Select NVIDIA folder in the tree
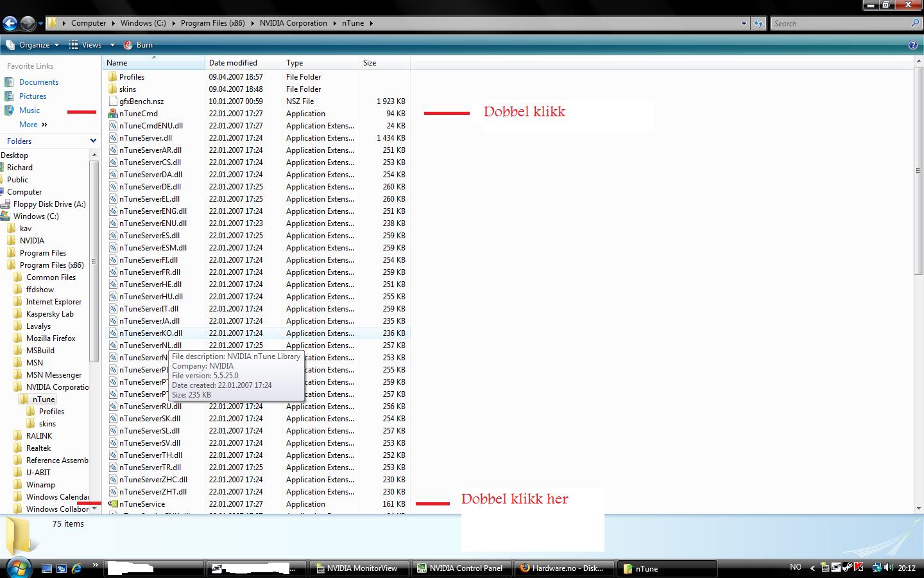 31,241
